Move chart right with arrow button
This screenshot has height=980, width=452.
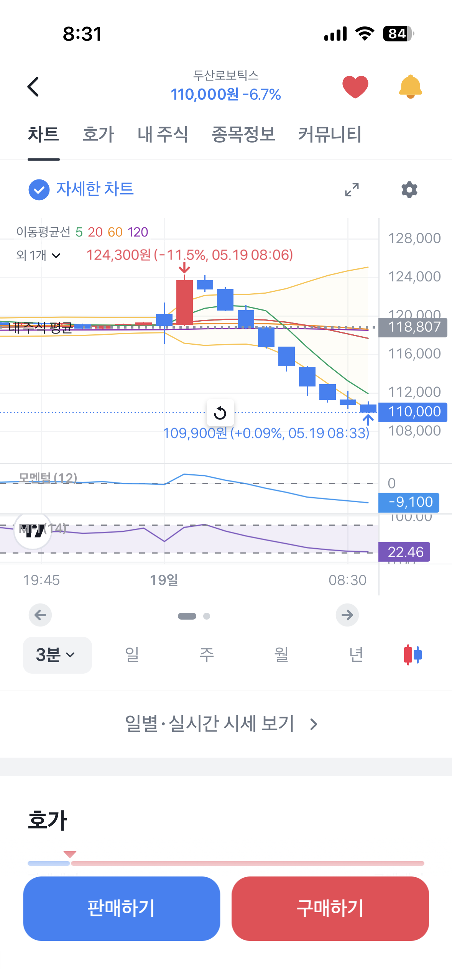[x=347, y=615]
